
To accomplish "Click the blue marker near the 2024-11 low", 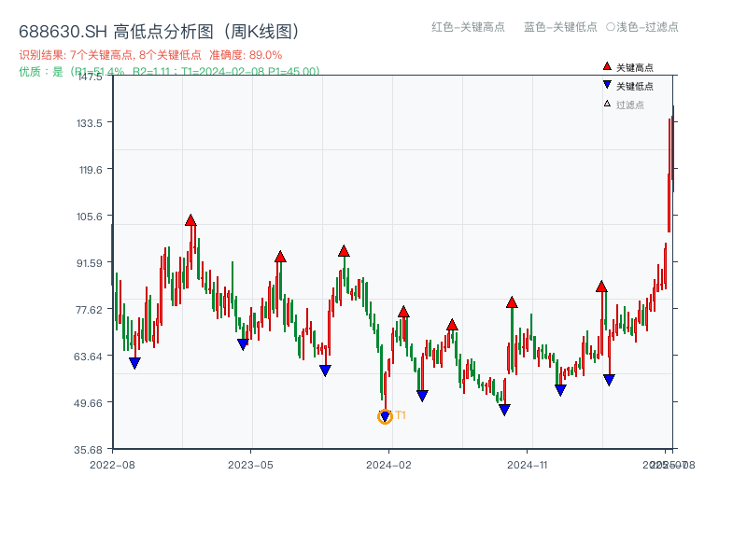I will tap(560, 388).
